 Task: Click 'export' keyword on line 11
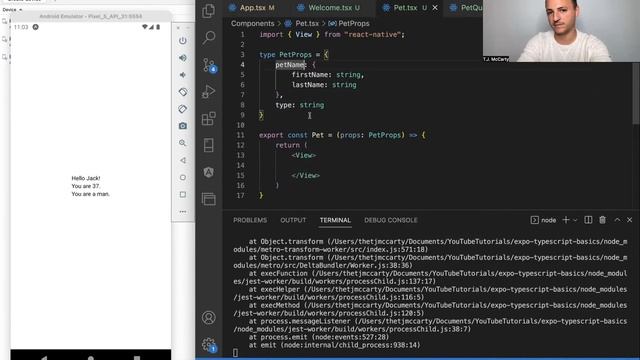[271, 135]
